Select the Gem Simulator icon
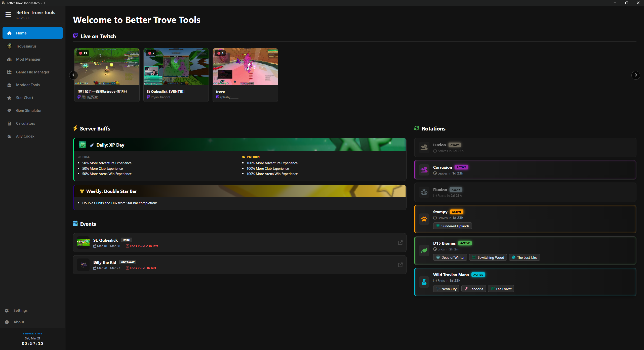 (9, 111)
